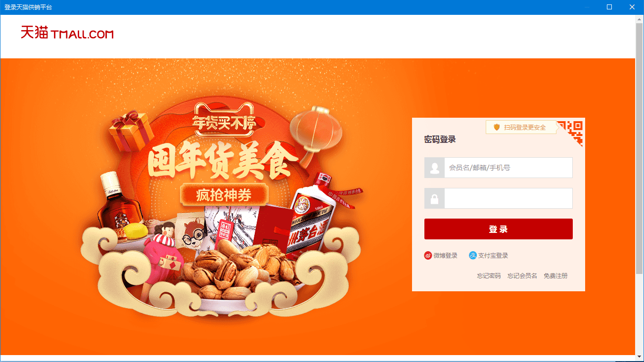This screenshot has height=362, width=644.
Task: Click the shield icon on the scan-login tip
Action: coord(497,127)
